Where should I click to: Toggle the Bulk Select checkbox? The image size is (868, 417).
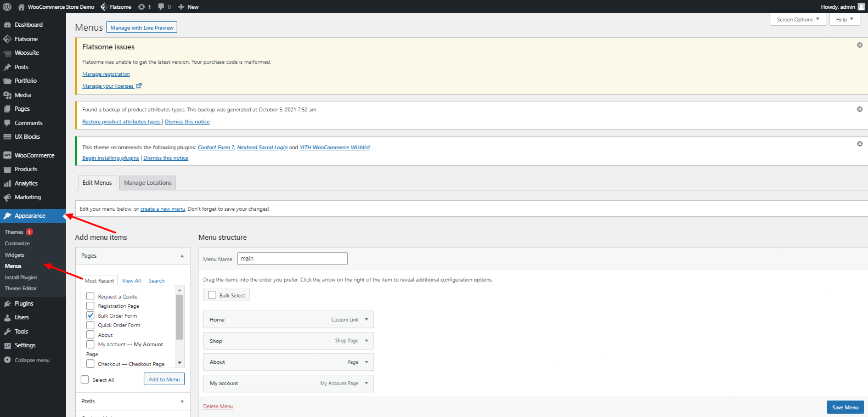(x=212, y=295)
